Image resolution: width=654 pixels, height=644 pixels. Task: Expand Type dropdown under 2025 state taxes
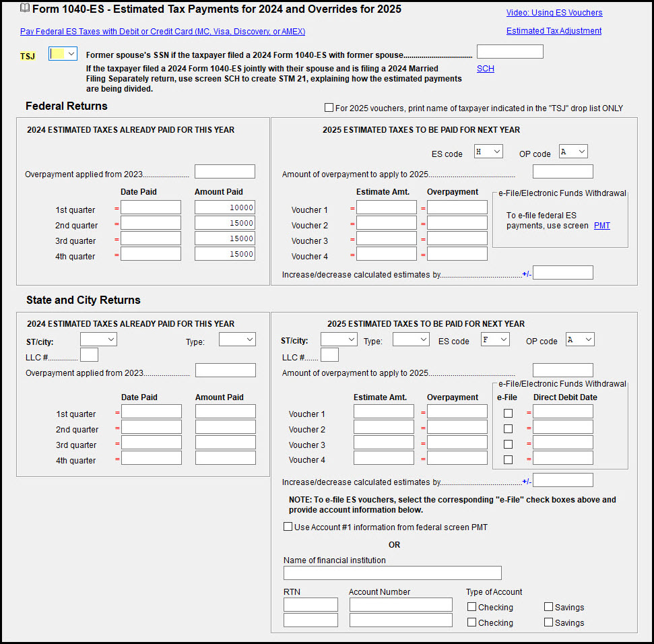point(412,340)
